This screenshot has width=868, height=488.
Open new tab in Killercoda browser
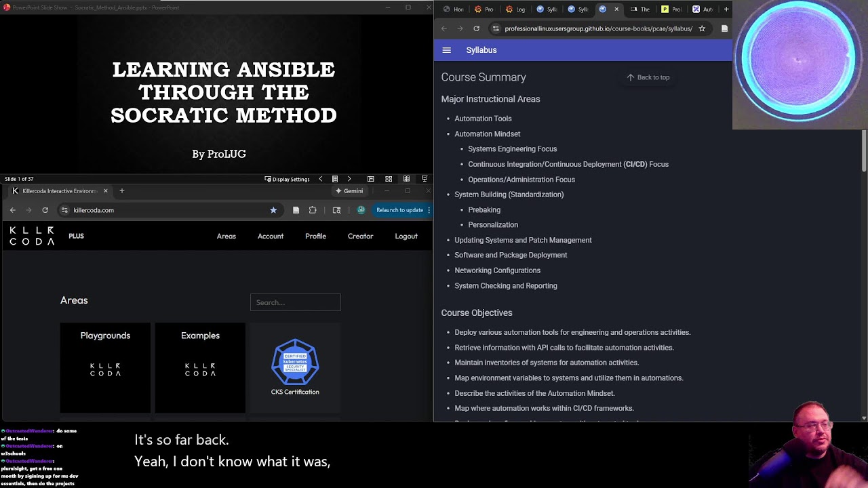pyautogui.click(x=122, y=191)
